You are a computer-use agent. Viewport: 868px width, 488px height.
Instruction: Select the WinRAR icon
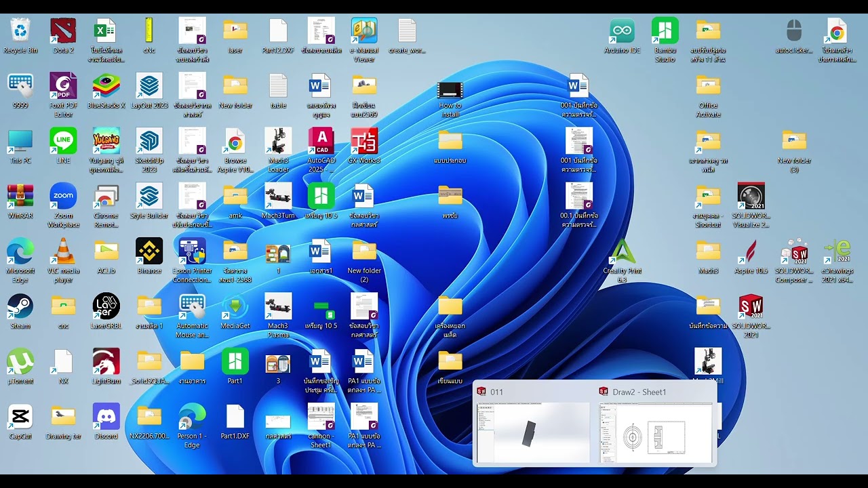(20, 201)
